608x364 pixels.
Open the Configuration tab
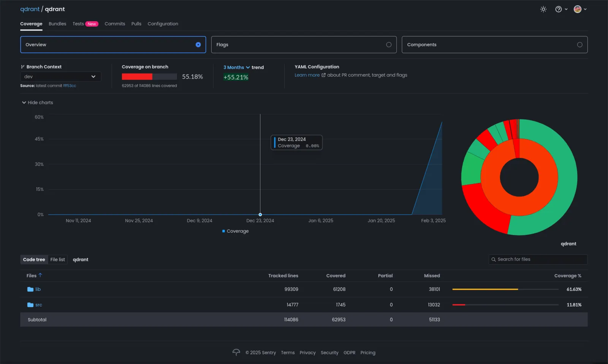click(x=163, y=24)
